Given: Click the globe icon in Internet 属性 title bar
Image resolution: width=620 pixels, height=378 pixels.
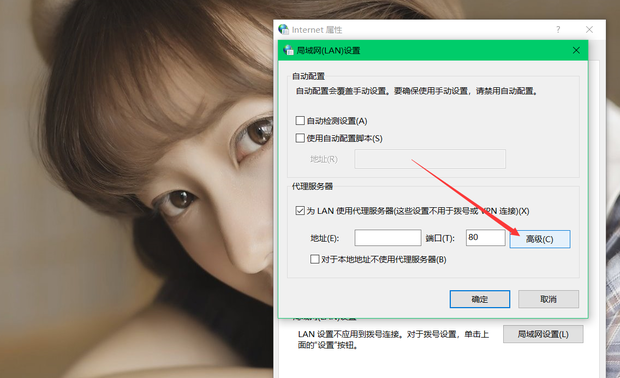Looking at the screenshot, I should pyautogui.click(x=284, y=29).
